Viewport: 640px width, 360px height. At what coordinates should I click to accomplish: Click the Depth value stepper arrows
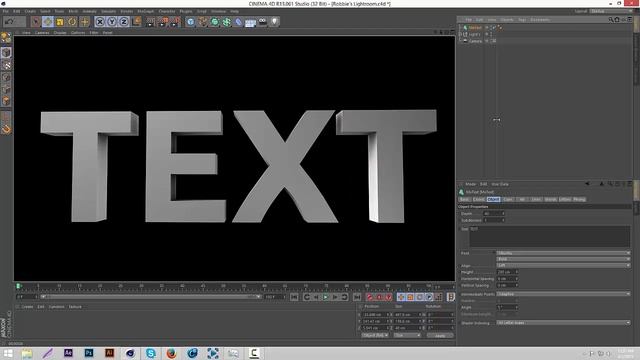tap(503, 213)
